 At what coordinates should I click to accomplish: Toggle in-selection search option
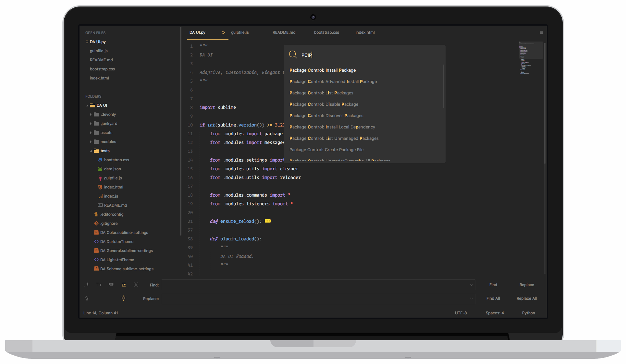[x=136, y=285]
